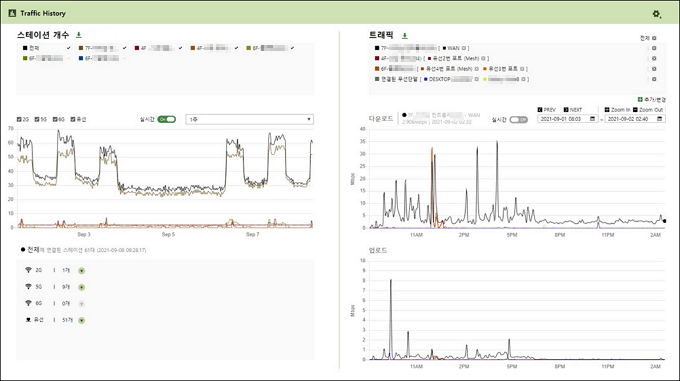
Task: Open calendar picker for start date
Action: click(x=592, y=119)
